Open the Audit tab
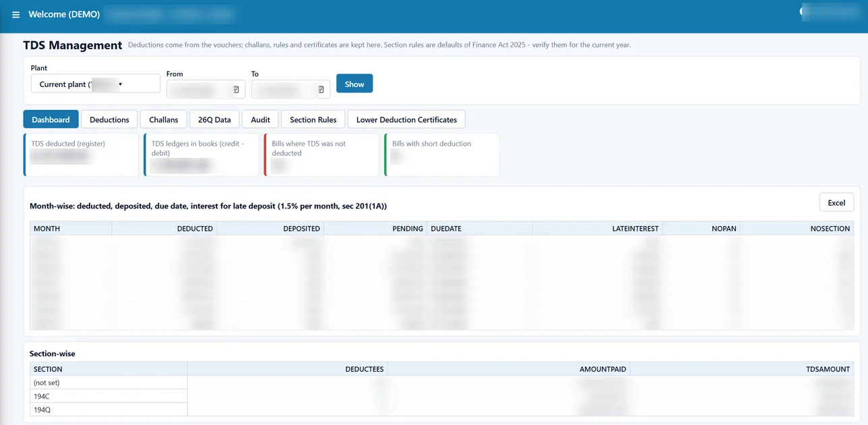Image resolution: width=868 pixels, height=425 pixels. [x=260, y=119]
